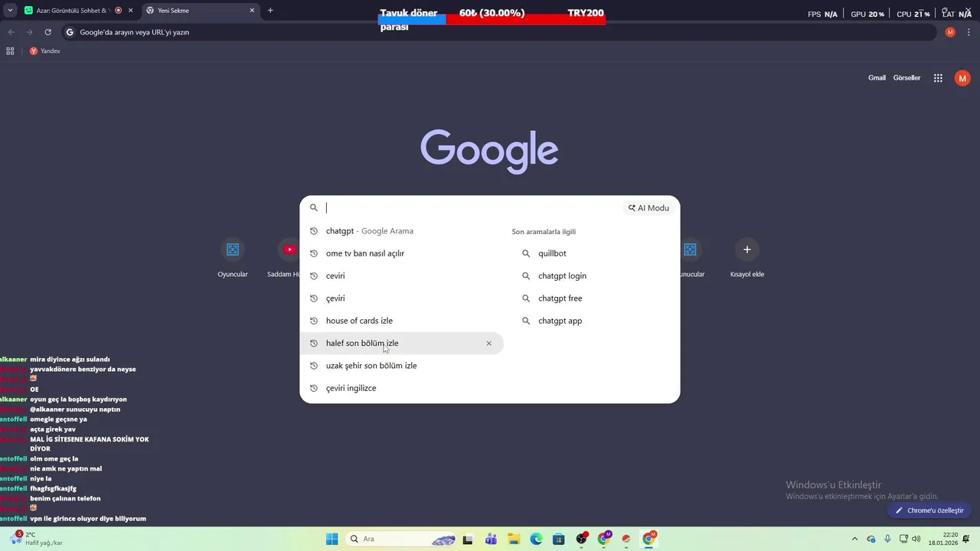The height and width of the screenshot is (551, 980).
Task: Open the Windows Start menu
Action: click(x=332, y=539)
